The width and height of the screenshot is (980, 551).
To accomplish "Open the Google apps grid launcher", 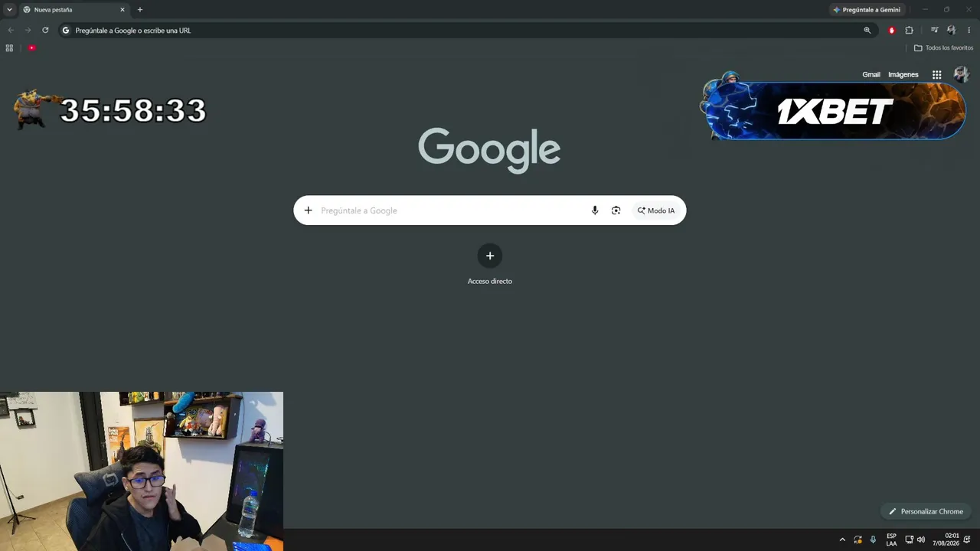I will (x=936, y=75).
